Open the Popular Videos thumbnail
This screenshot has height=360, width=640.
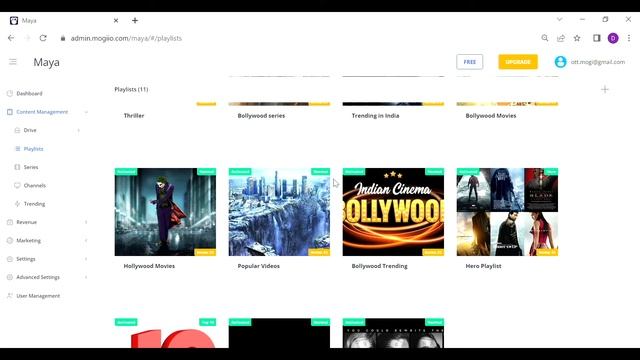click(x=279, y=212)
